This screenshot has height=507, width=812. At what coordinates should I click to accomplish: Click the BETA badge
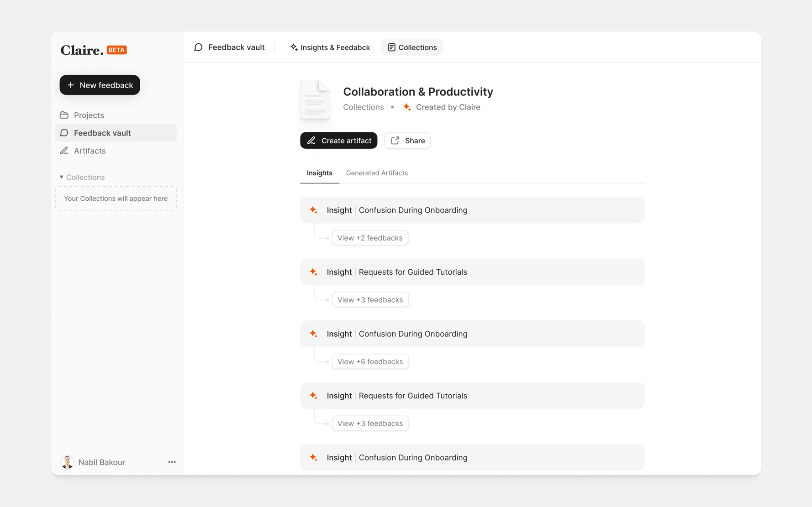[117, 50]
